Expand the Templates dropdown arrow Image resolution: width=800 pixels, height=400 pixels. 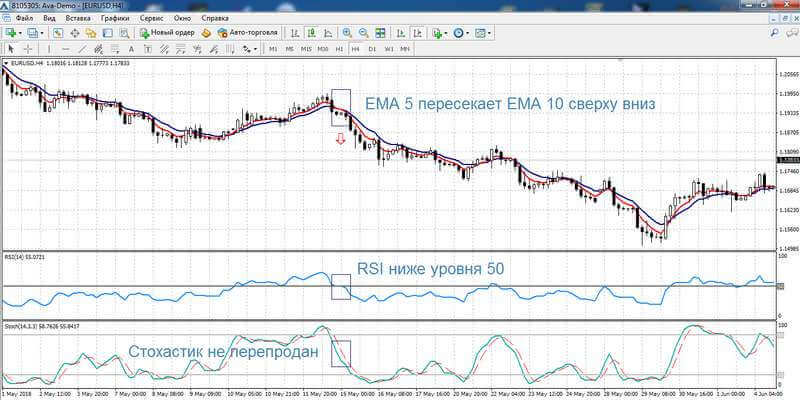coord(489,33)
